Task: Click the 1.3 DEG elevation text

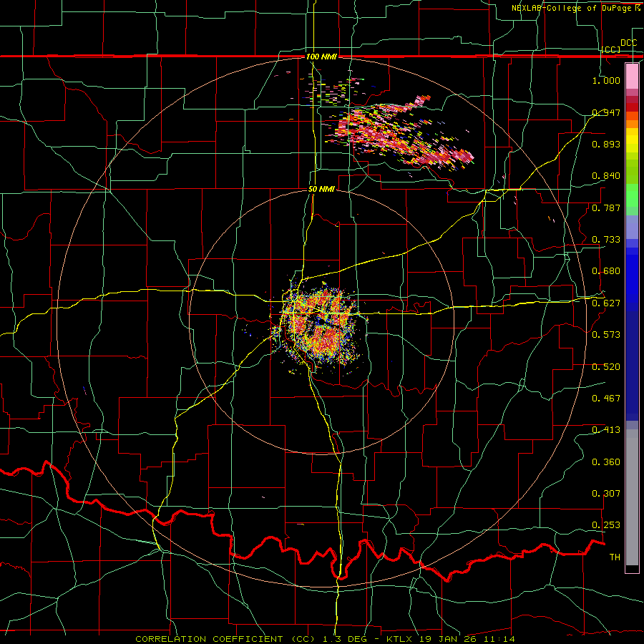Action: tap(344, 639)
